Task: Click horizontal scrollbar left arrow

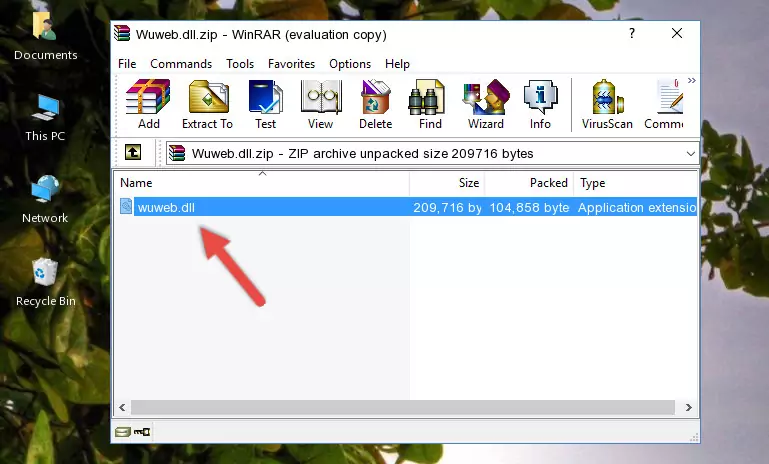Action: (122, 407)
